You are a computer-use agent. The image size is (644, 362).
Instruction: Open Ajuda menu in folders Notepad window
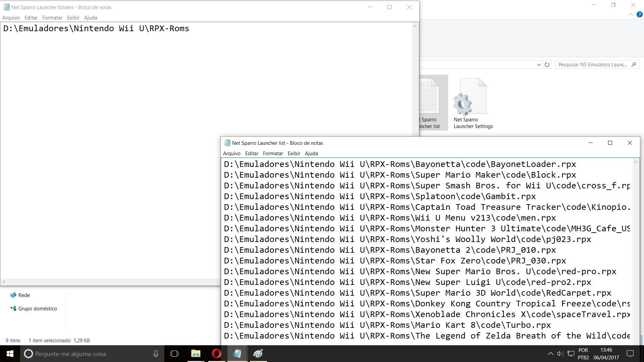[91, 18]
